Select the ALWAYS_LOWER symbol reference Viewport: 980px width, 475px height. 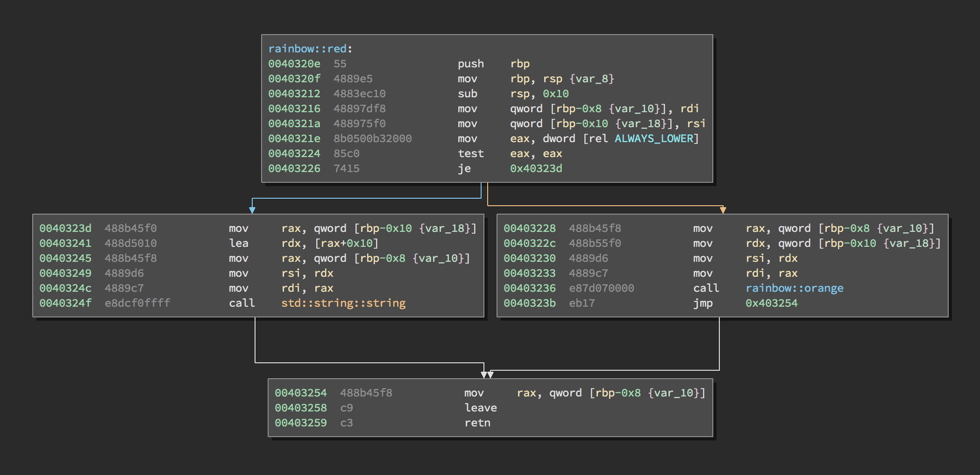653,138
